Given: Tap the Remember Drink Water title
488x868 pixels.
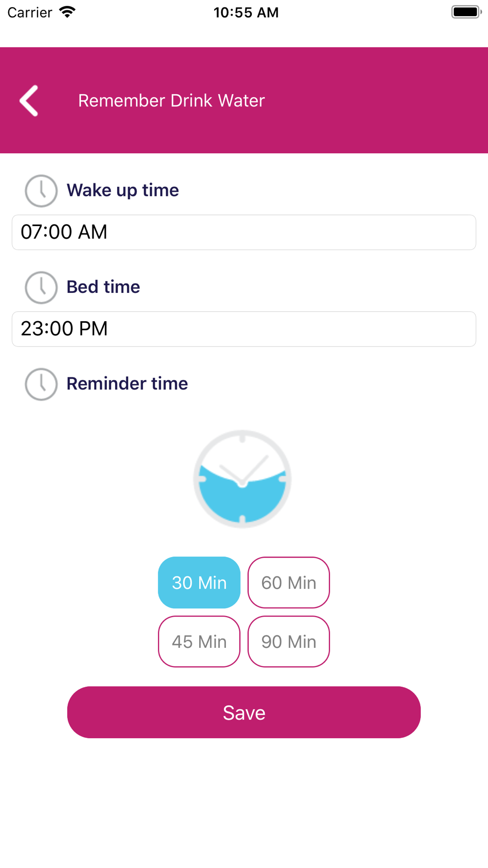Looking at the screenshot, I should [171, 101].
